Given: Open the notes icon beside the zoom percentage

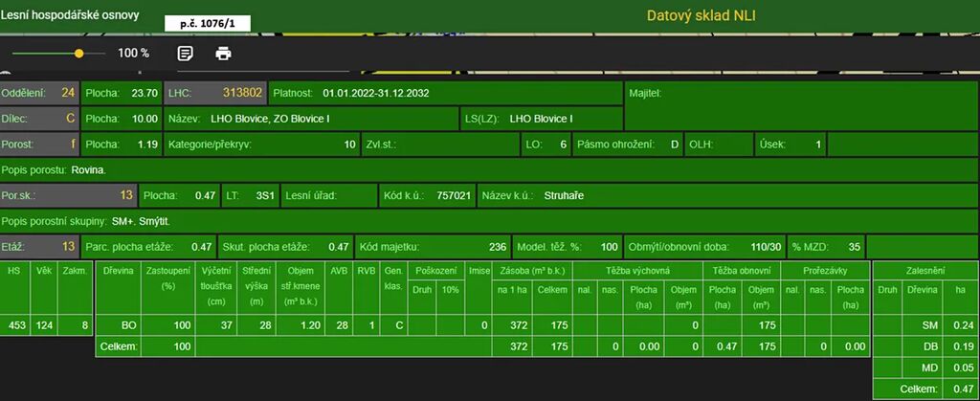Looking at the screenshot, I should [x=186, y=54].
